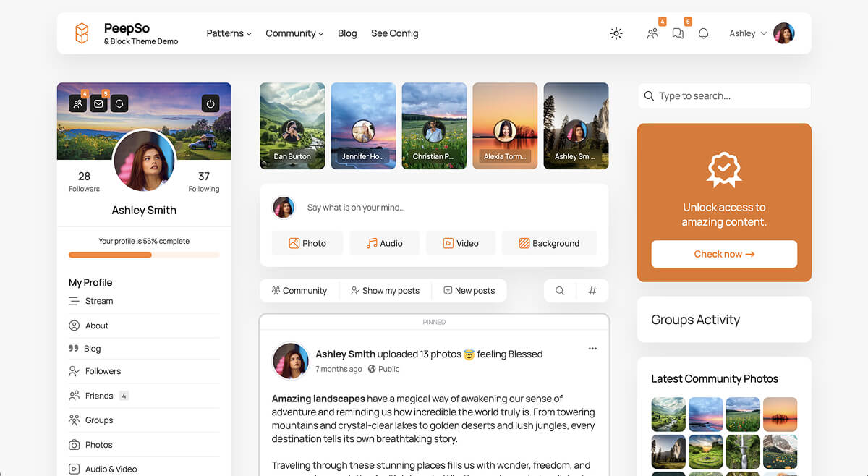This screenshot has width=868, height=476.
Task: Click the Photos camera icon in sidebar
Action: (x=74, y=445)
